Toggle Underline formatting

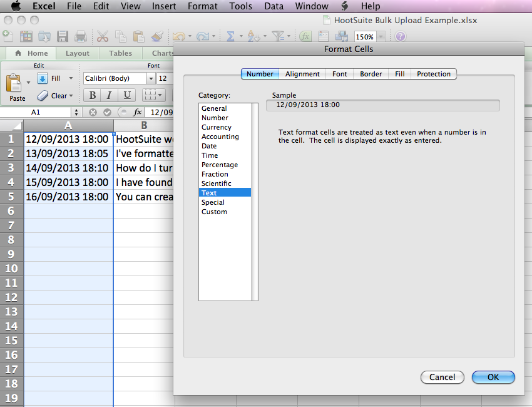click(x=127, y=95)
